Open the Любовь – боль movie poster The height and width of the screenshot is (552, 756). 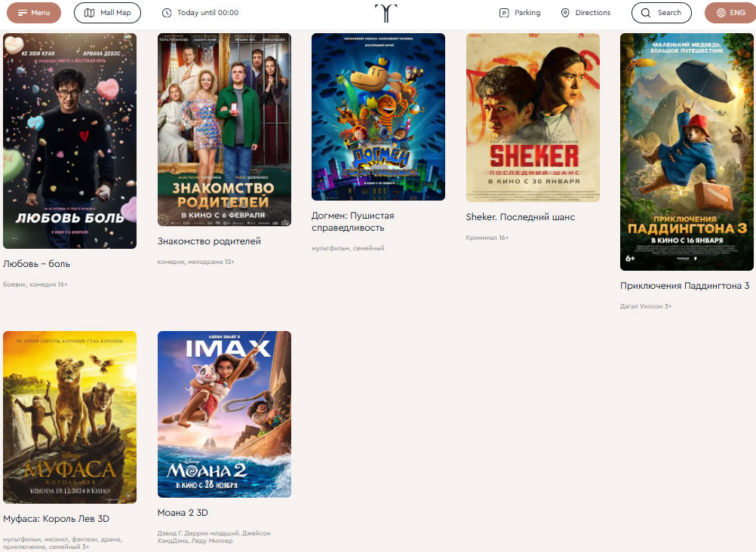tap(70, 141)
